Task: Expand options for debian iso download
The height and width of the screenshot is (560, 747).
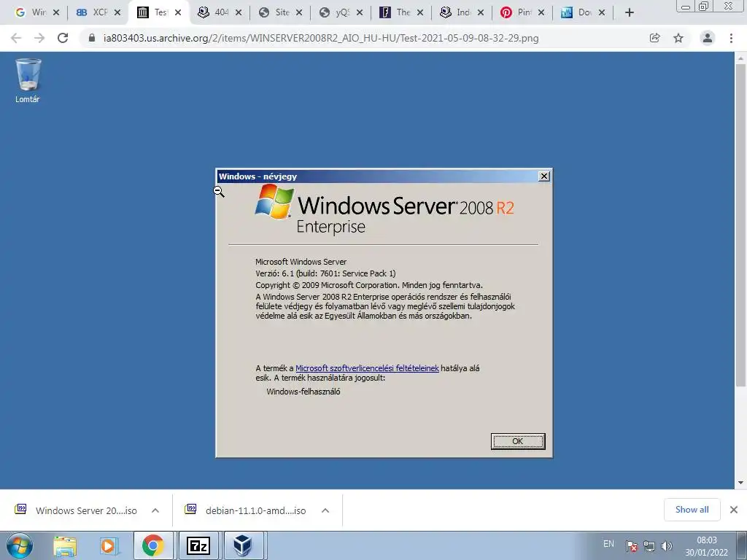Action: [325, 510]
